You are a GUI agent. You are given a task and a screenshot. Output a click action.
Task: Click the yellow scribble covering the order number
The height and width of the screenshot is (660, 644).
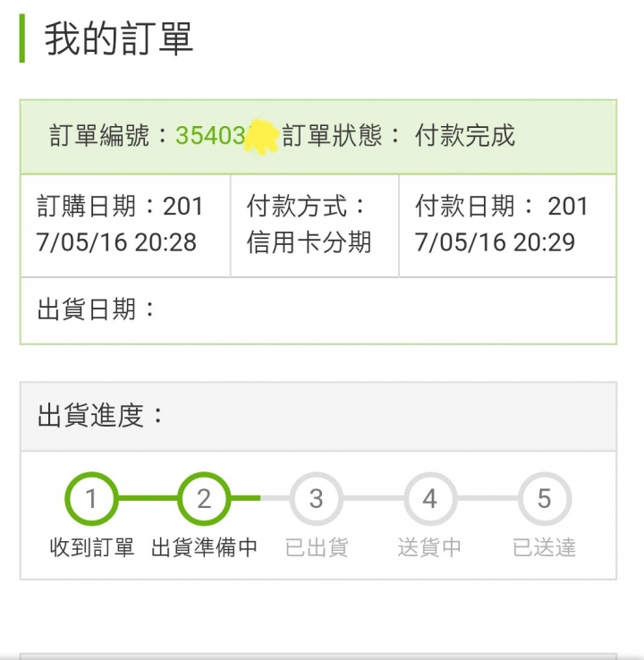262,136
